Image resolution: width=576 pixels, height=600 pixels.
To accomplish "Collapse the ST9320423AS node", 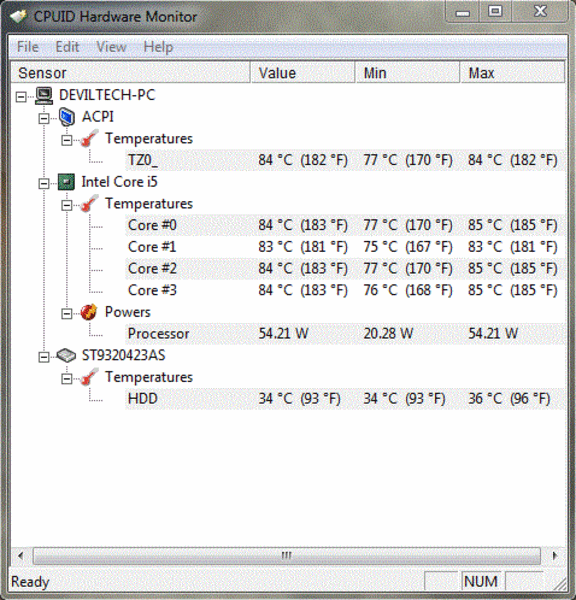I will coord(44,357).
